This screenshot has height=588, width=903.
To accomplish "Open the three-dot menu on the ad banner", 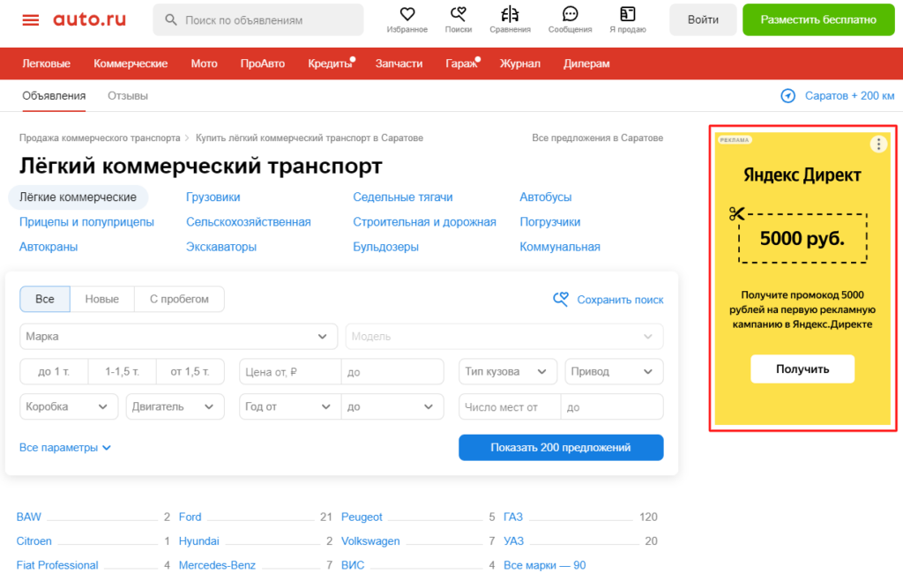I will [878, 144].
